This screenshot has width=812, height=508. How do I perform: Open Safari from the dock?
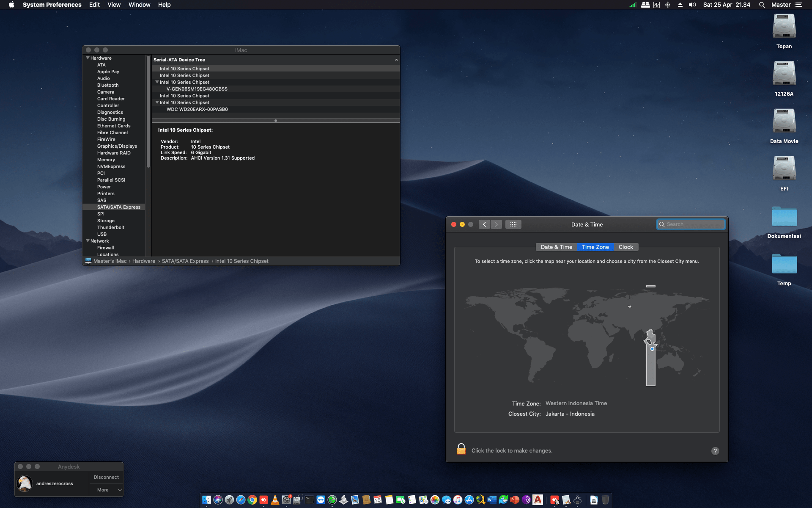point(241,500)
